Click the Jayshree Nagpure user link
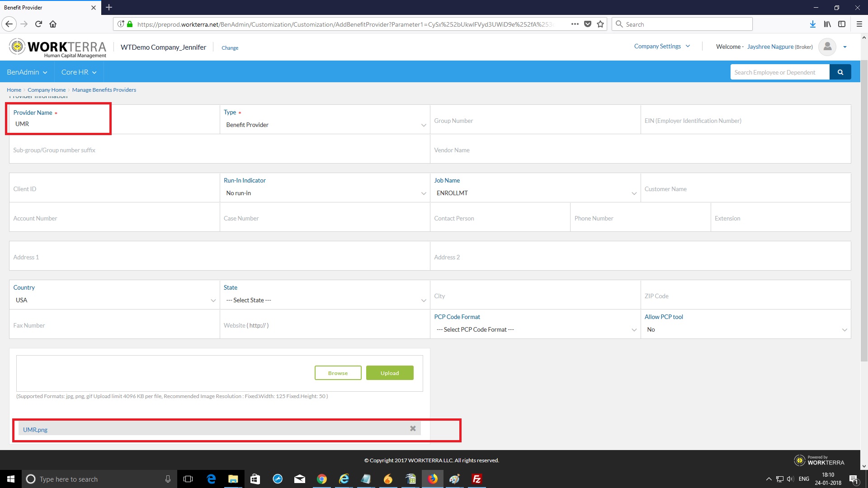 click(x=770, y=47)
